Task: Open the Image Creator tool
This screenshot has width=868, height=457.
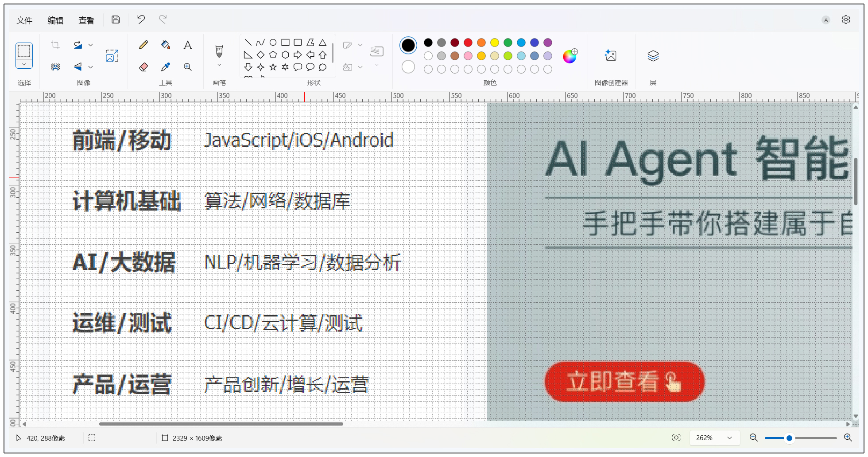Action: (x=611, y=55)
